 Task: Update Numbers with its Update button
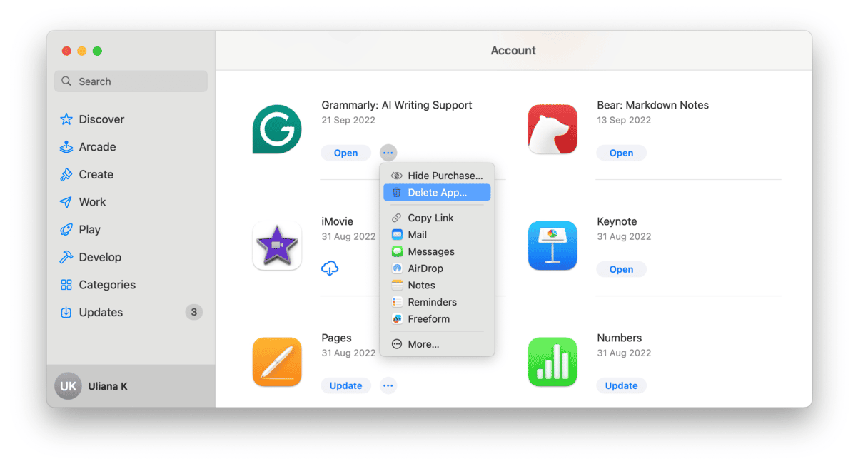[x=622, y=385]
